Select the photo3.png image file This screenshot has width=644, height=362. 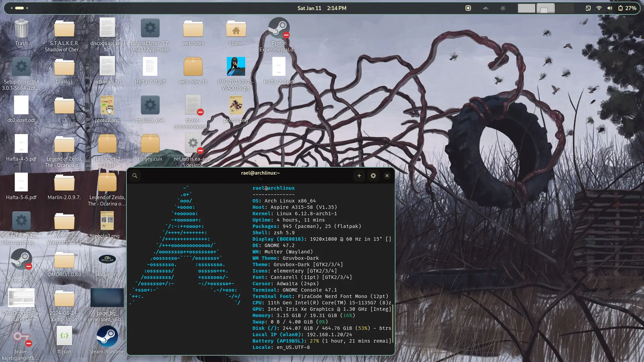click(107, 221)
